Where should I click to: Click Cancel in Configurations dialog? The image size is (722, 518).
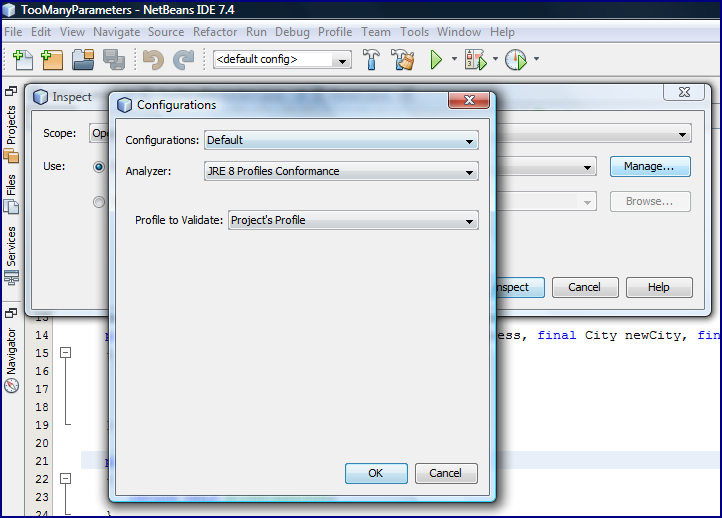coord(446,473)
